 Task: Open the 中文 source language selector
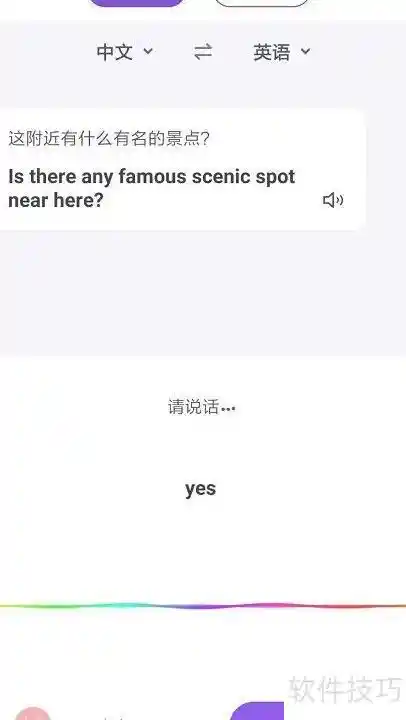pos(124,52)
